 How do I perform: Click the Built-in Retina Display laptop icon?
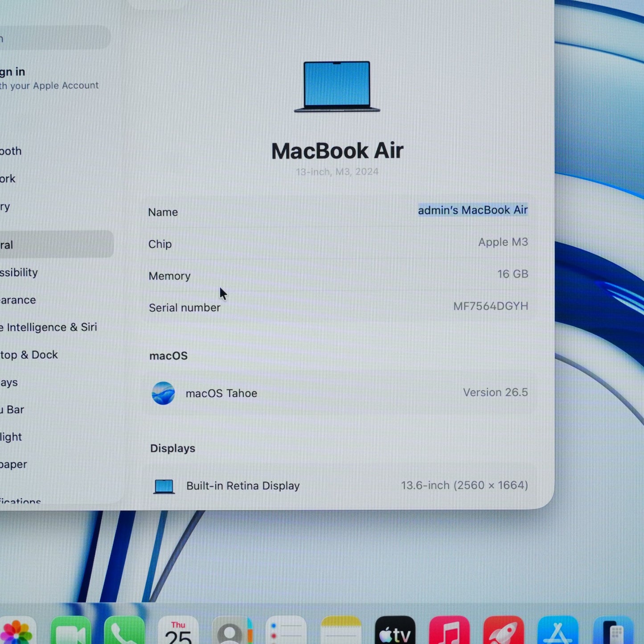pos(164,486)
